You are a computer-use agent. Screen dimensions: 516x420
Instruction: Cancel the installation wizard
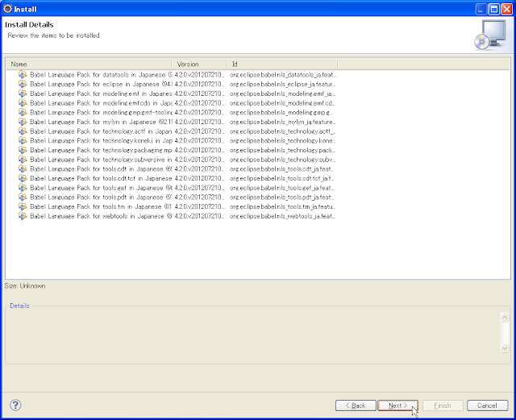(487, 405)
